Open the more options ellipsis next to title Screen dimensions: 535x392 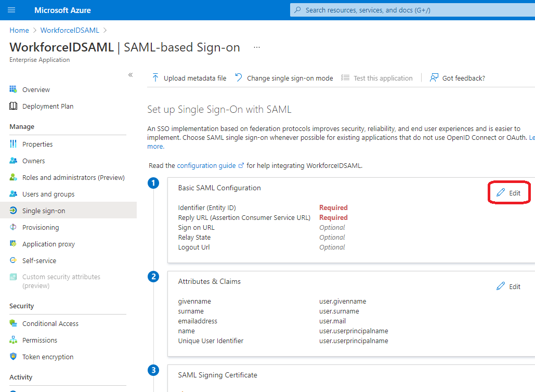(x=257, y=47)
